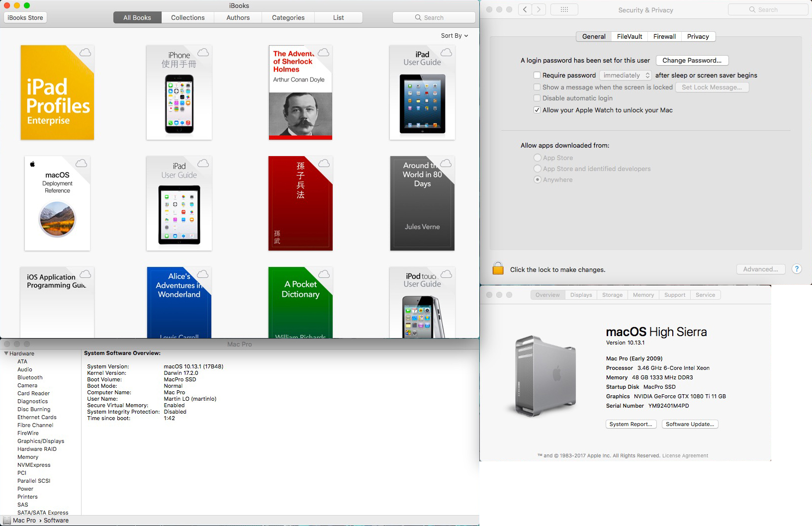This screenshot has width=812, height=526.
Task: Click Software Update button
Action: 690,424
